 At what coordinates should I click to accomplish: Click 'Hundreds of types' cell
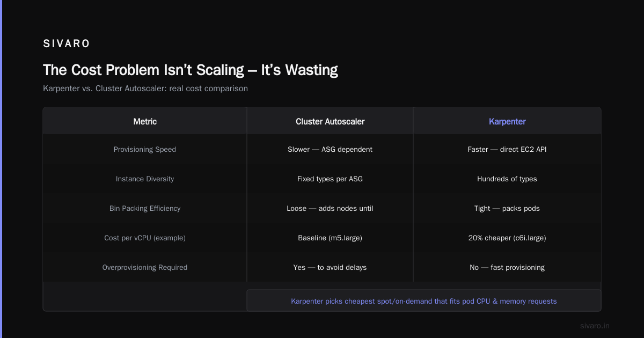pos(507,179)
